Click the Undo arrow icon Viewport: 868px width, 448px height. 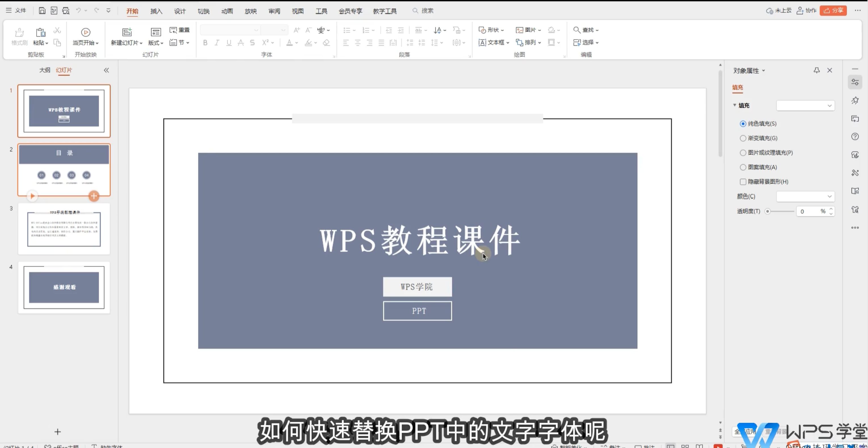click(x=78, y=11)
